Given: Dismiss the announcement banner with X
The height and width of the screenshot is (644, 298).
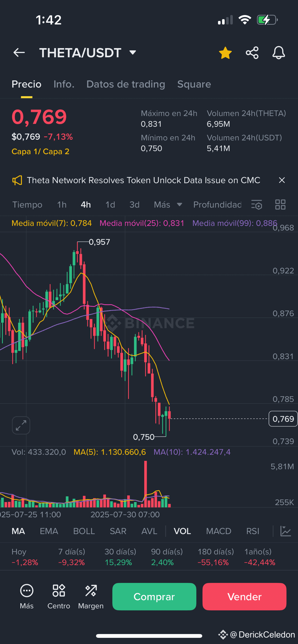Looking at the screenshot, I should pos(282,180).
